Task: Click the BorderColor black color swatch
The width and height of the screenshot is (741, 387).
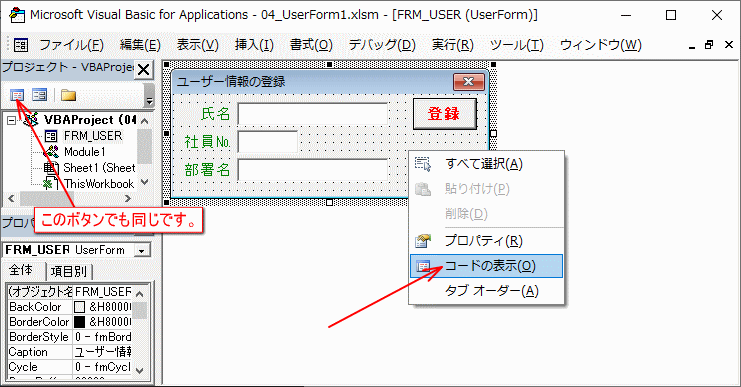Action: tap(80, 322)
